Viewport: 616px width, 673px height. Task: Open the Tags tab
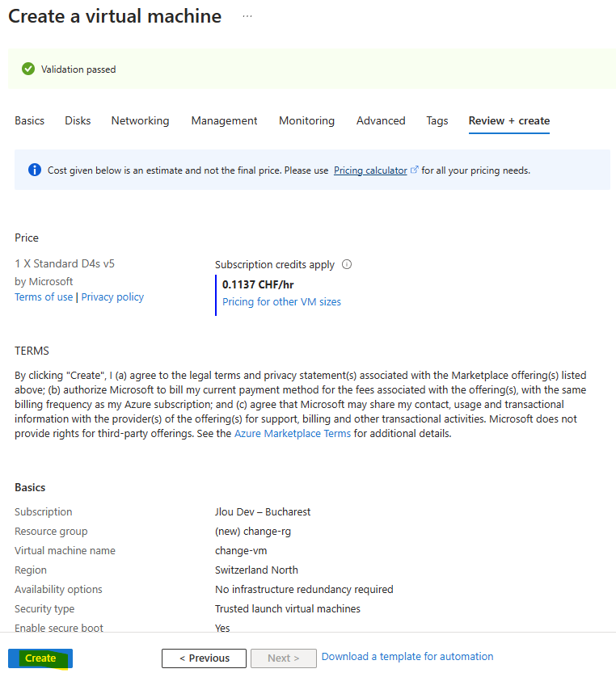pyautogui.click(x=437, y=120)
